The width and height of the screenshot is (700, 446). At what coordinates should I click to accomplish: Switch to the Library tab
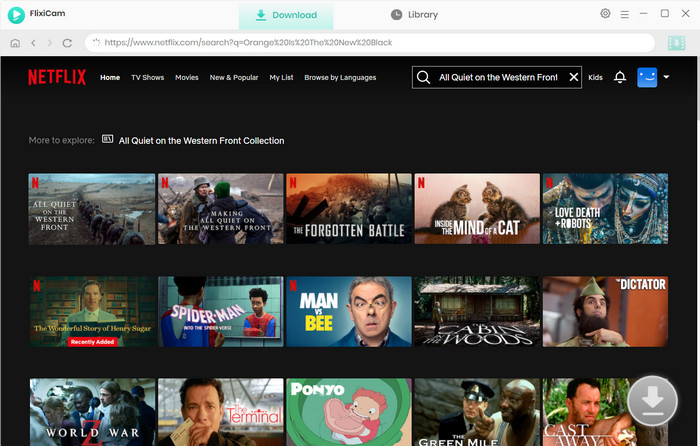(x=414, y=15)
